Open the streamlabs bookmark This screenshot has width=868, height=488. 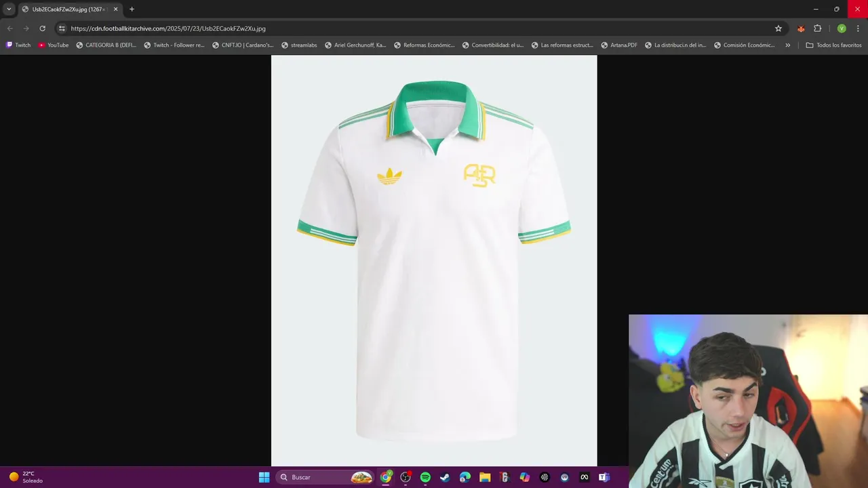click(298, 45)
